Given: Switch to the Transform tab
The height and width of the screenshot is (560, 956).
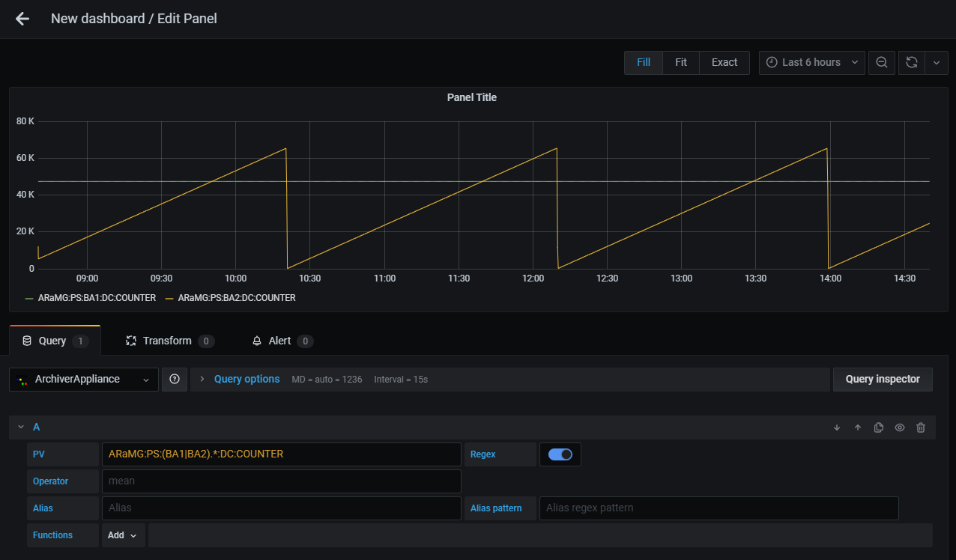Looking at the screenshot, I should 169,341.
